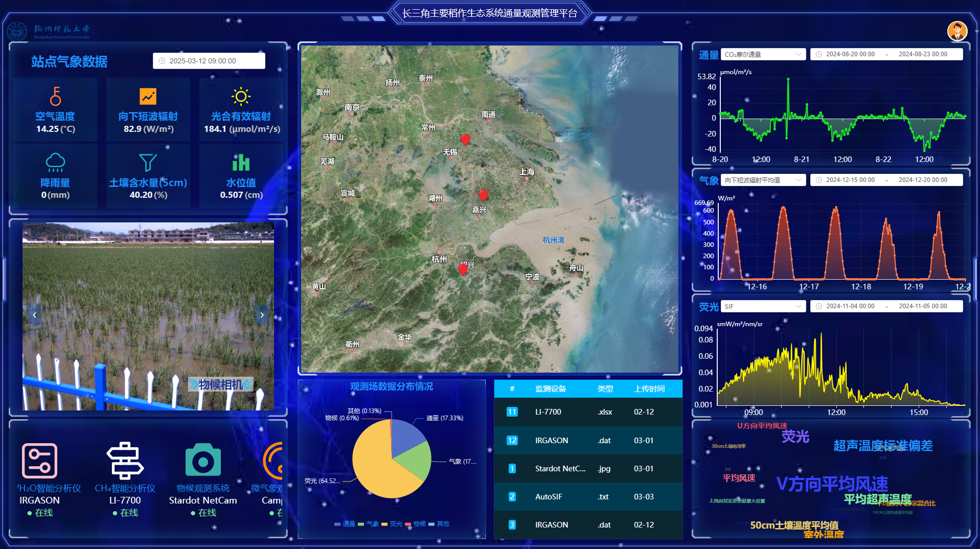Select the LI-7700 CH₄ analyzer icon

(x=125, y=461)
